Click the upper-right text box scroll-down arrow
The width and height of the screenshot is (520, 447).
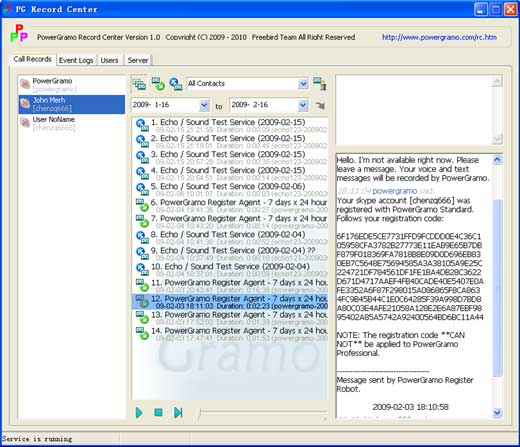tap(497, 138)
